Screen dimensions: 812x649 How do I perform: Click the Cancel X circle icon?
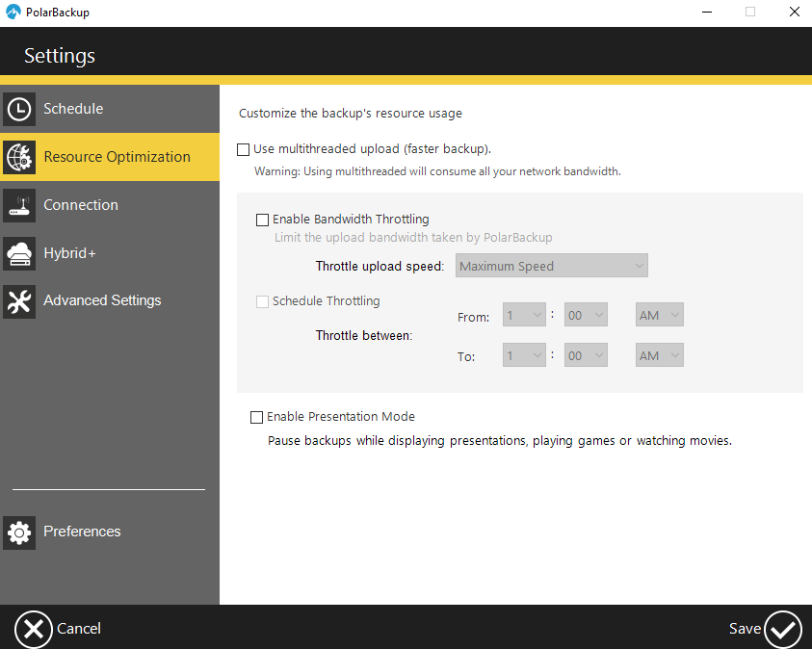coord(34,630)
